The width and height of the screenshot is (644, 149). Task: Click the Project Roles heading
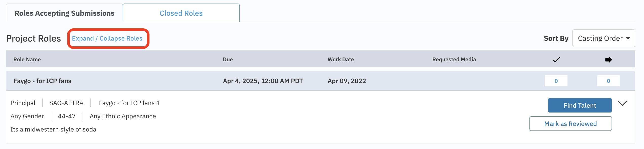33,39
